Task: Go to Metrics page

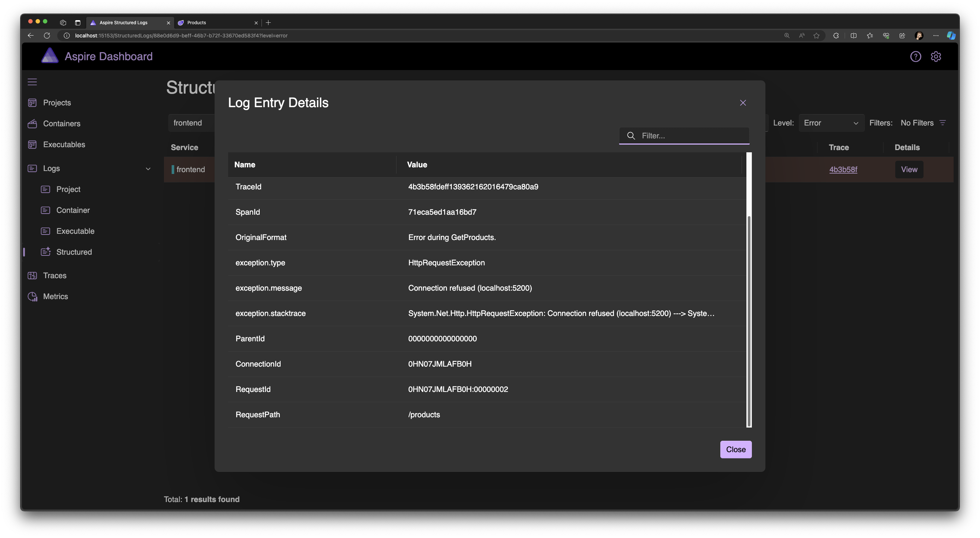Action: coord(55,296)
